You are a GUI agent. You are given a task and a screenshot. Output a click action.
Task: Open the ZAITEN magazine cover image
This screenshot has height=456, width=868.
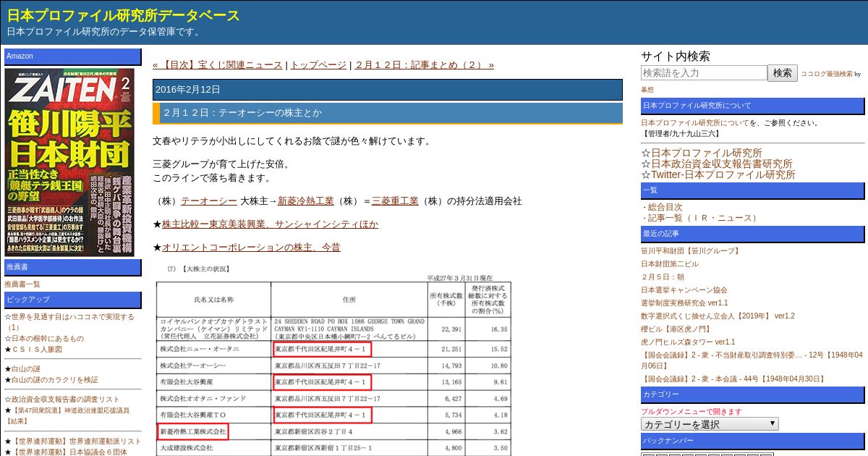(x=69, y=161)
